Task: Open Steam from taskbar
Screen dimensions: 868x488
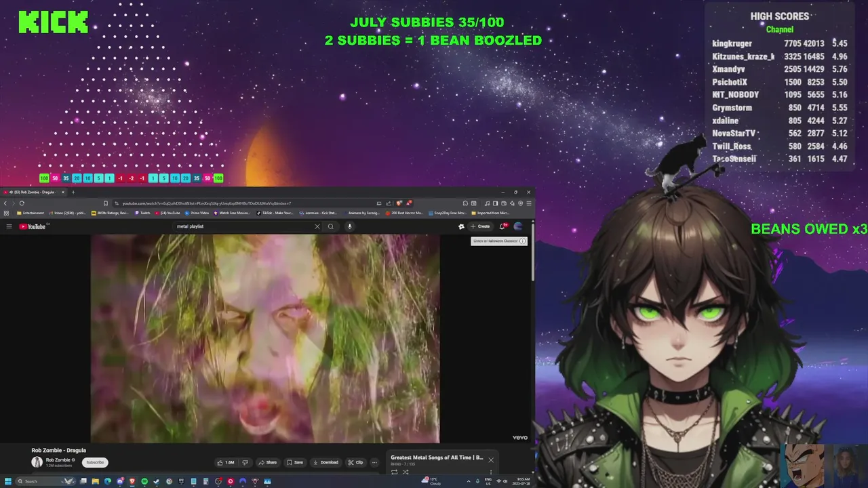Action: pos(157,481)
